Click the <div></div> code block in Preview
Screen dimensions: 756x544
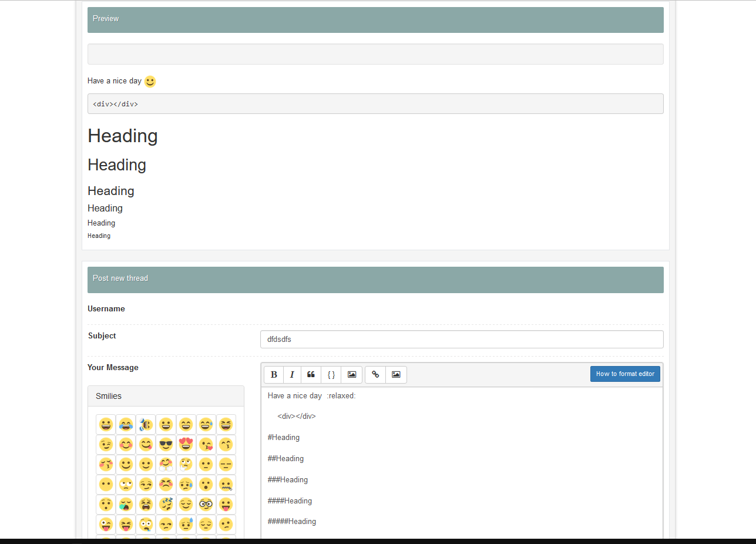click(375, 104)
